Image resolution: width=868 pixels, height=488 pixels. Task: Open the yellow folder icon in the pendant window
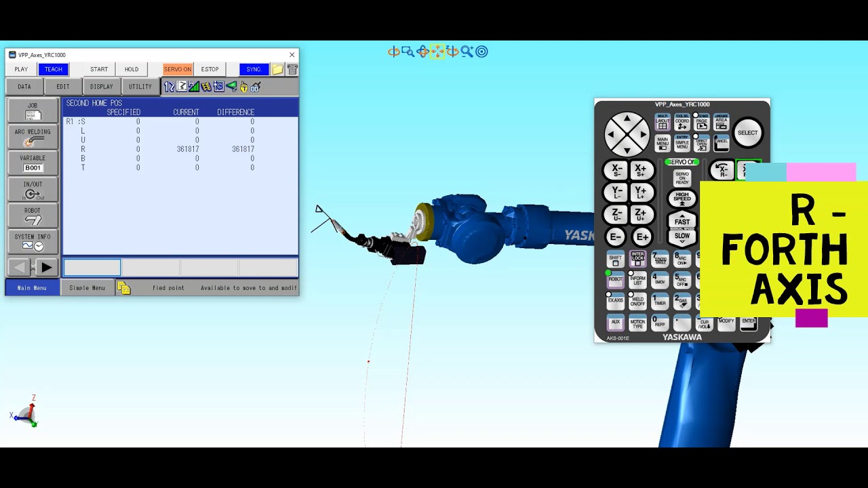point(277,69)
